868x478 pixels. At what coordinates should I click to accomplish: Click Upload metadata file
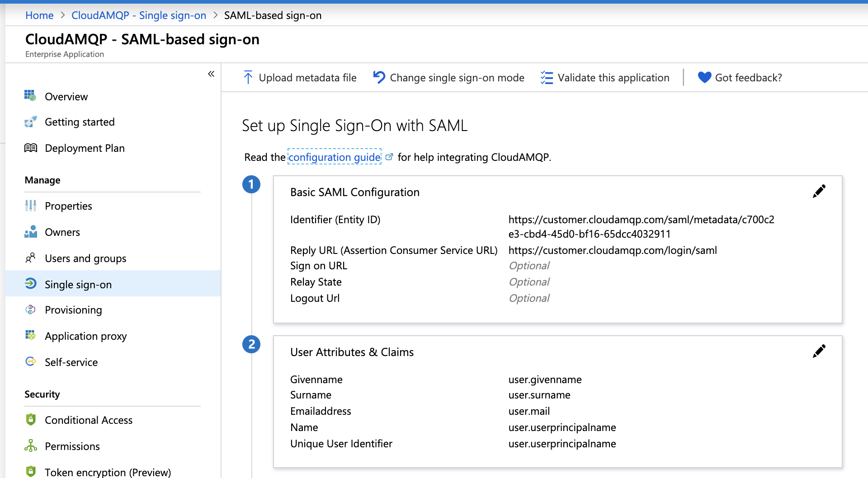300,78
